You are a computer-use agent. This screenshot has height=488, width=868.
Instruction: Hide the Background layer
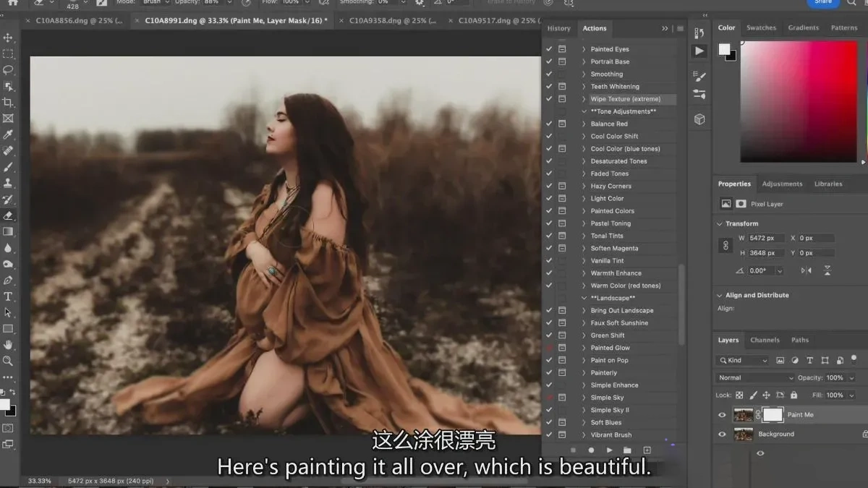click(722, 435)
